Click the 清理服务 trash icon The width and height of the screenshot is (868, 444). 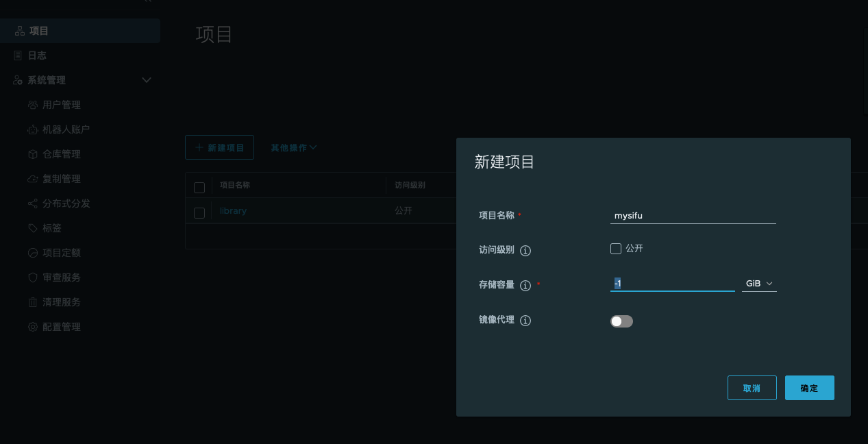point(32,302)
